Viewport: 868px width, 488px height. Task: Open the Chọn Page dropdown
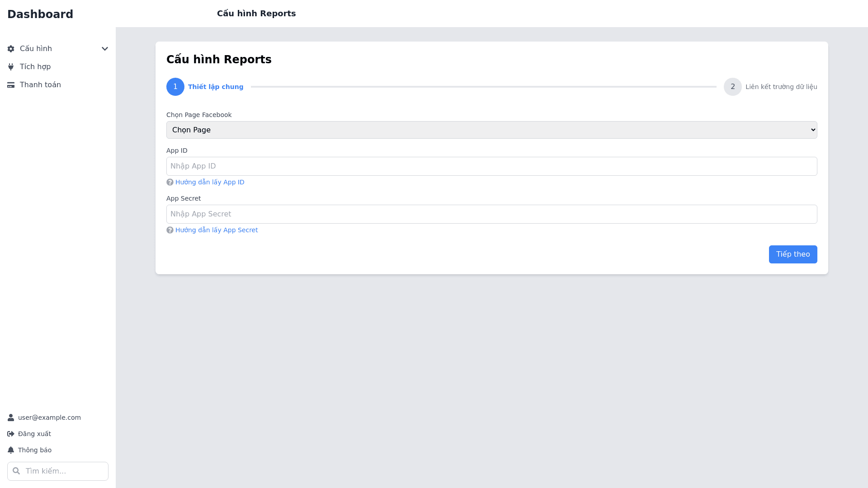(491, 130)
